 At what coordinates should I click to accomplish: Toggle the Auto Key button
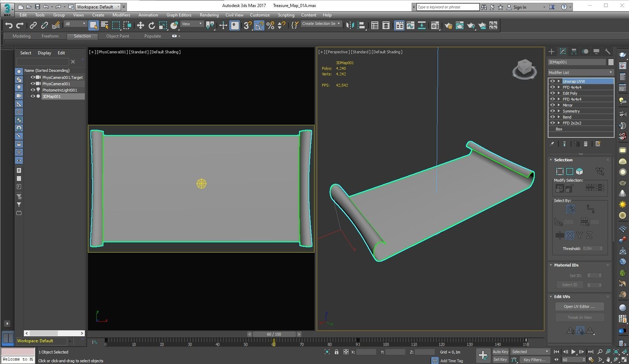pyautogui.click(x=500, y=352)
